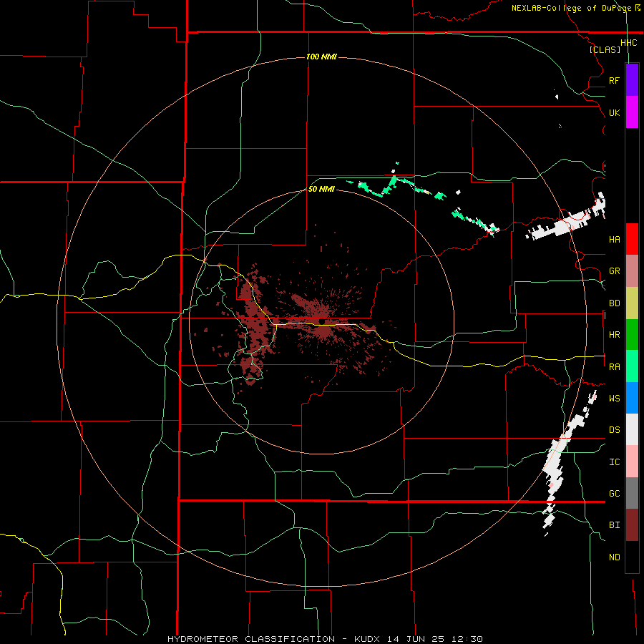Click the RF purple legend swatch

point(632,80)
